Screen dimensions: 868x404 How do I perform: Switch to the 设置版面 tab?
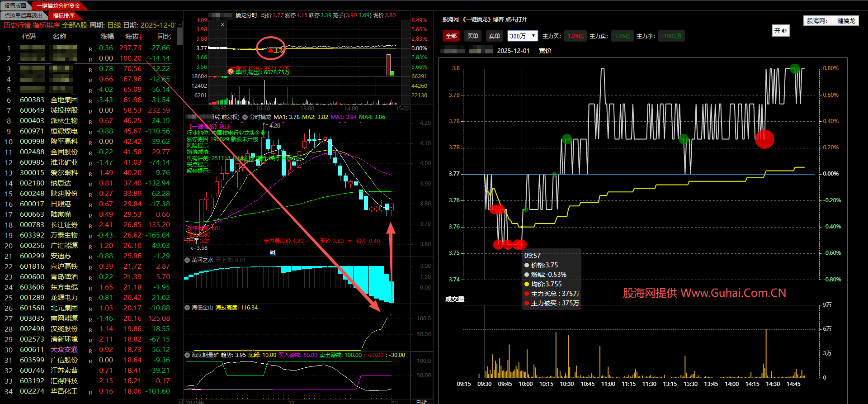point(16,6)
